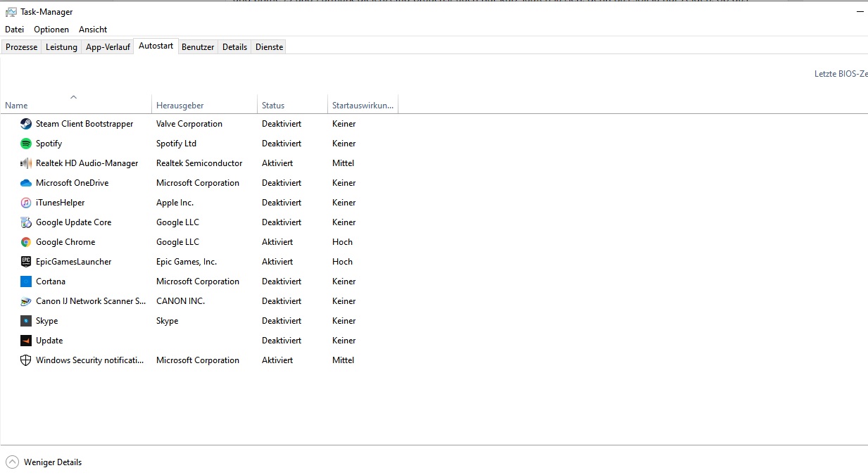Select the Cortana row name
This screenshot has width=868, height=475.
point(51,281)
